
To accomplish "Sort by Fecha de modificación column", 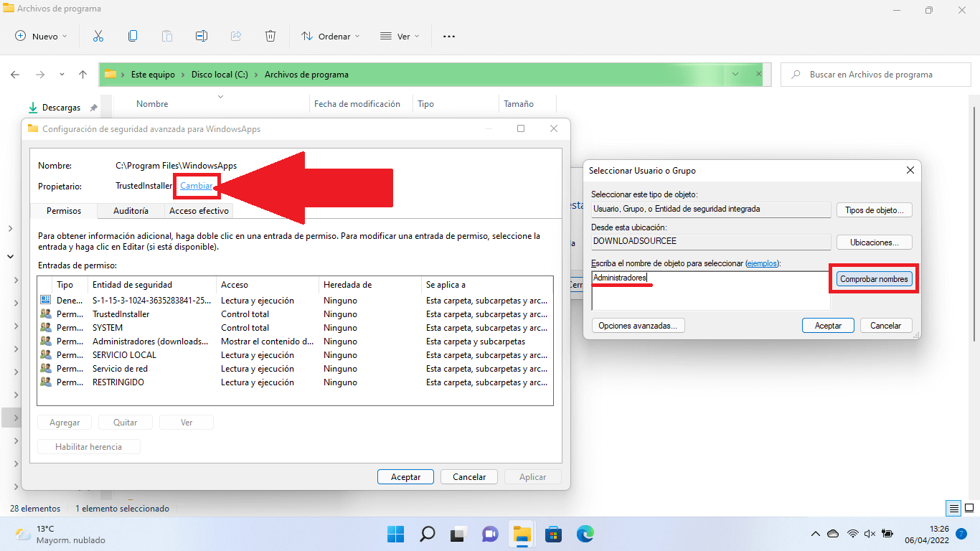I will click(361, 104).
